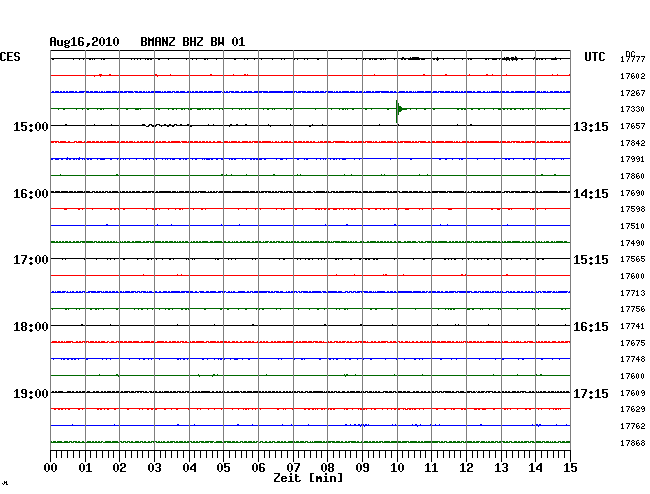The height and width of the screenshot is (494, 650).
Task: Click the 15:15 UTC time label
Action: point(591,260)
